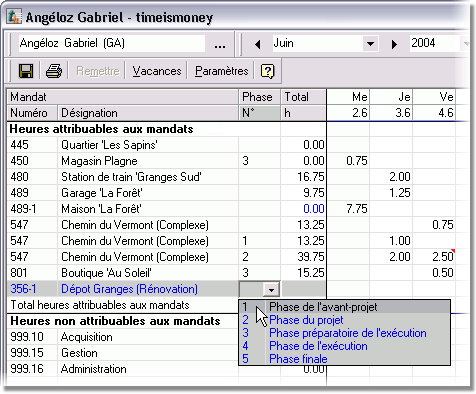
Task: Open the Paramètres toolbar button
Action: click(222, 71)
